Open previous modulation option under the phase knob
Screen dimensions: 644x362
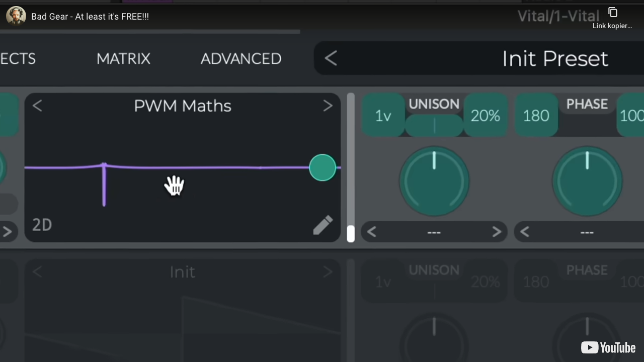pyautogui.click(x=525, y=232)
